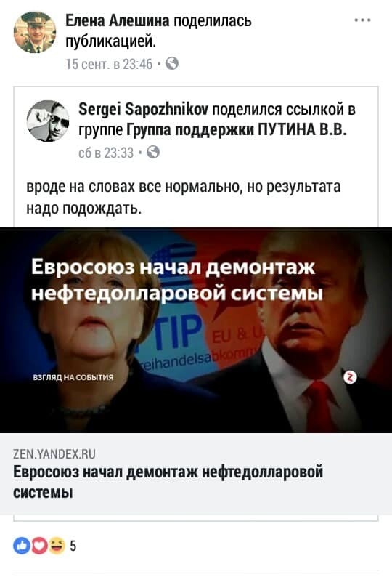Click the ВЗГЛЯД НА СОБЫТИЯ label on the image
Viewport: 392px width, 577px height.
point(73,377)
